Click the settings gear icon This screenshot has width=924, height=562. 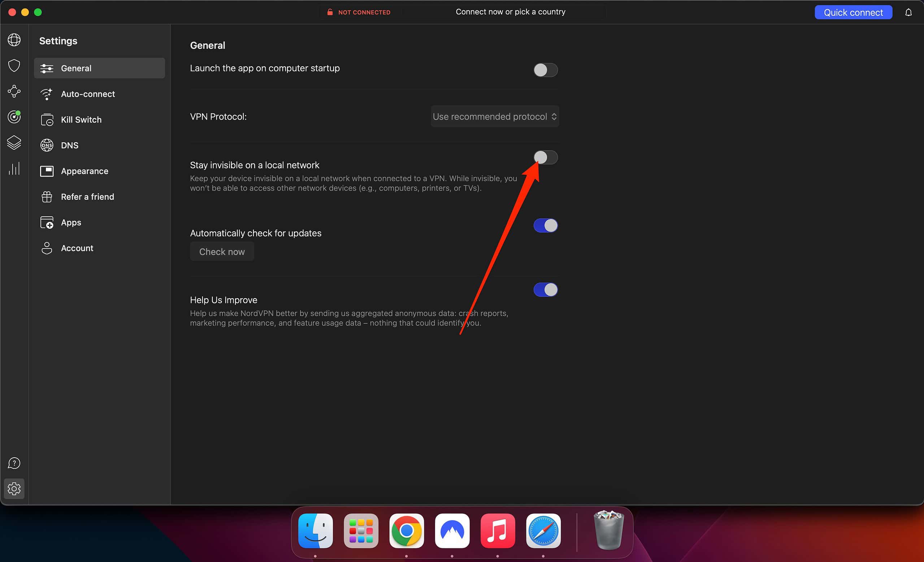coord(14,488)
